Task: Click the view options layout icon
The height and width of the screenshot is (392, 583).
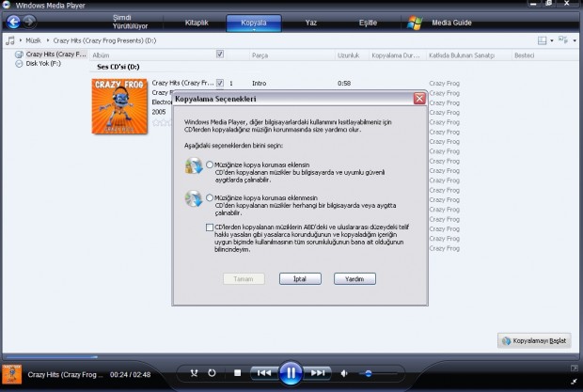Action: 543,40
